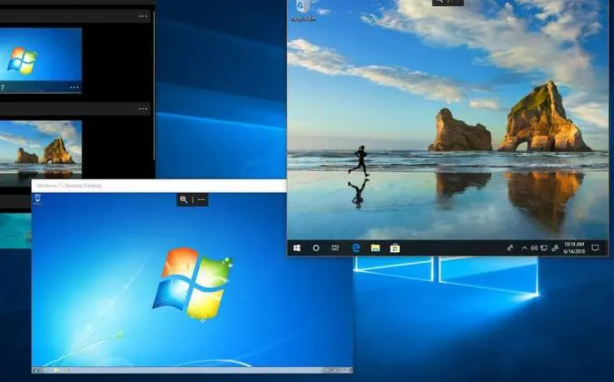614x382 pixels.
Task: Open Microsoft Store from the Windows 10 taskbar
Action: point(395,248)
